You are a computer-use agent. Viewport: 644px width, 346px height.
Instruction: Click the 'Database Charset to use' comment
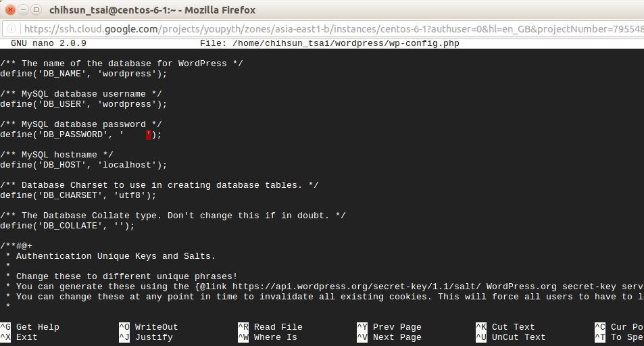pos(159,185)
